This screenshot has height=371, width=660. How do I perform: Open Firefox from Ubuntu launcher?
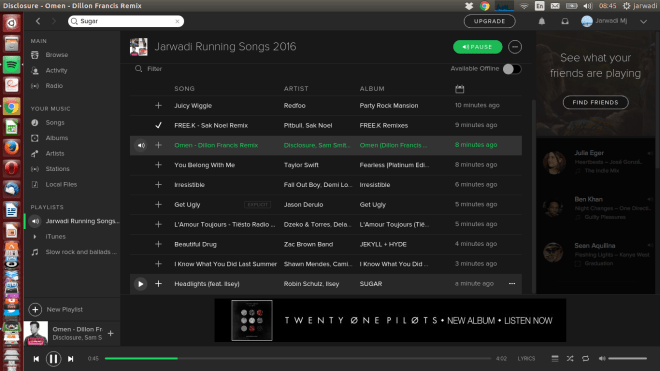(11, 148)
